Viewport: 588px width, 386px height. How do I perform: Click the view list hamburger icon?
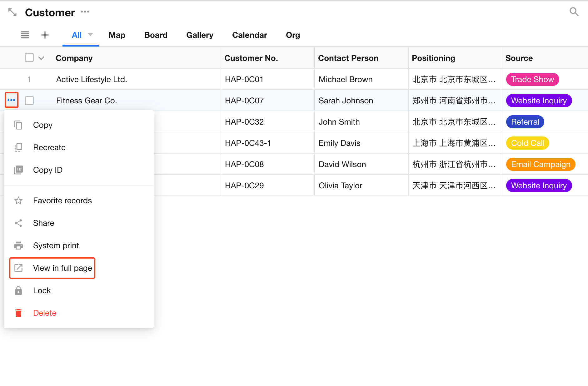click(25, 35)
